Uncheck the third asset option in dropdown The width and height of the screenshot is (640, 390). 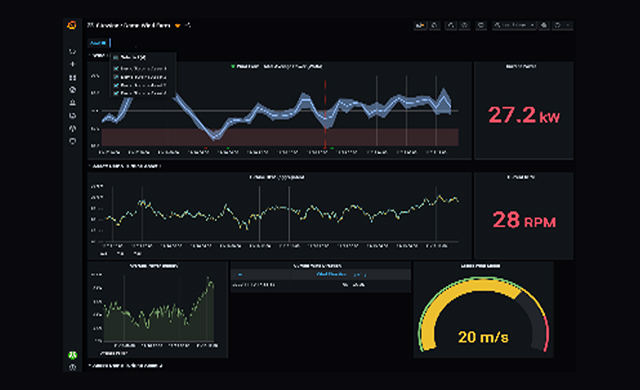116,85
